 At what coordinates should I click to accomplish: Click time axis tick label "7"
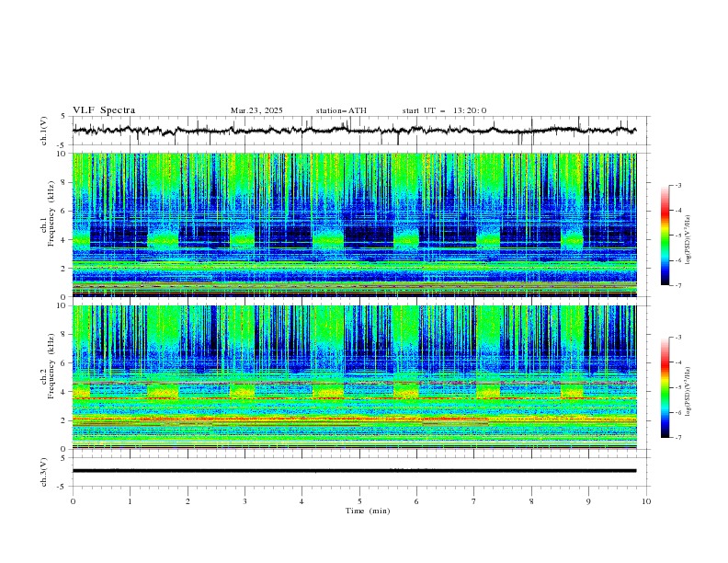(474, 501)
